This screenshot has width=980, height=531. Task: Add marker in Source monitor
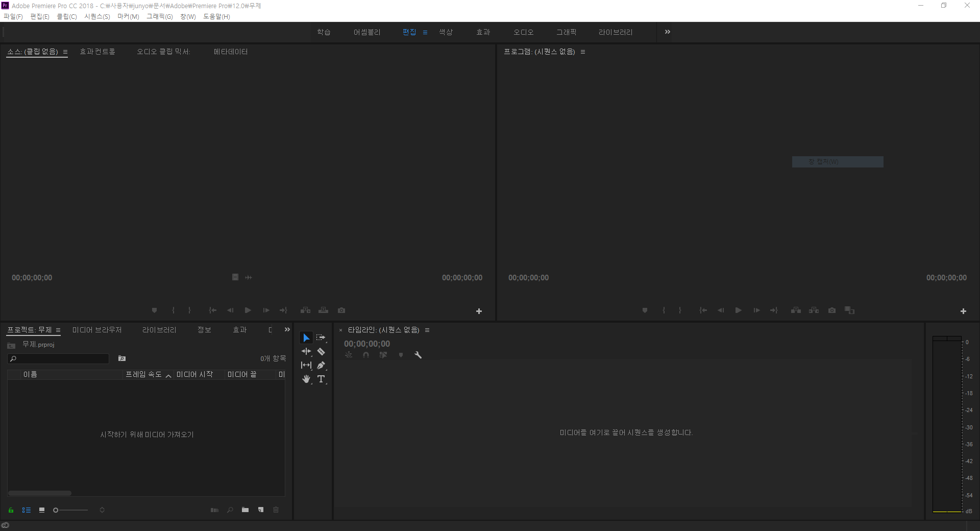pyautogui.click(x=154, y=310)
